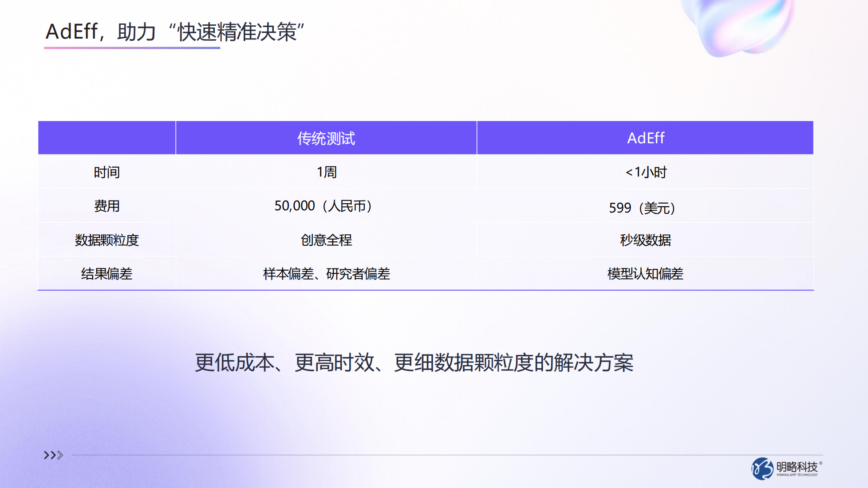Click the 样本偏差、研究者偏差 cell
The image size is (868, 488).
coord(326,274)
